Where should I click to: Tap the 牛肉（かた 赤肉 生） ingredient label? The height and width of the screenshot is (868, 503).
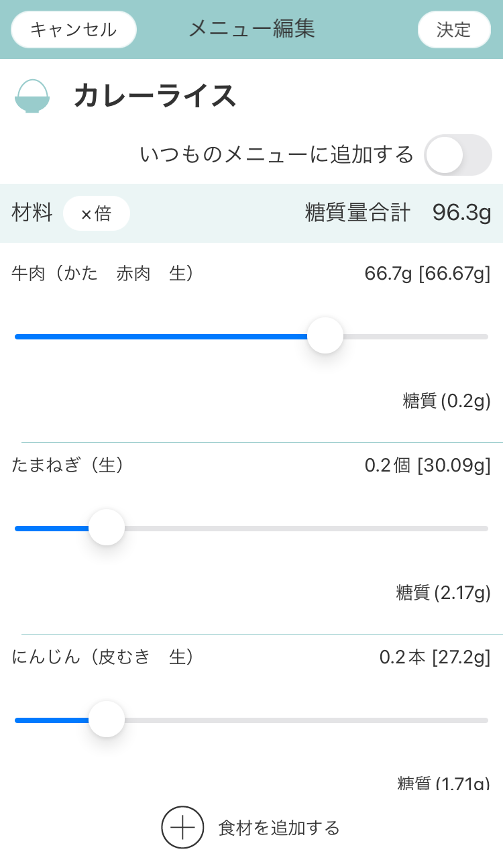[x=103, y=274]
